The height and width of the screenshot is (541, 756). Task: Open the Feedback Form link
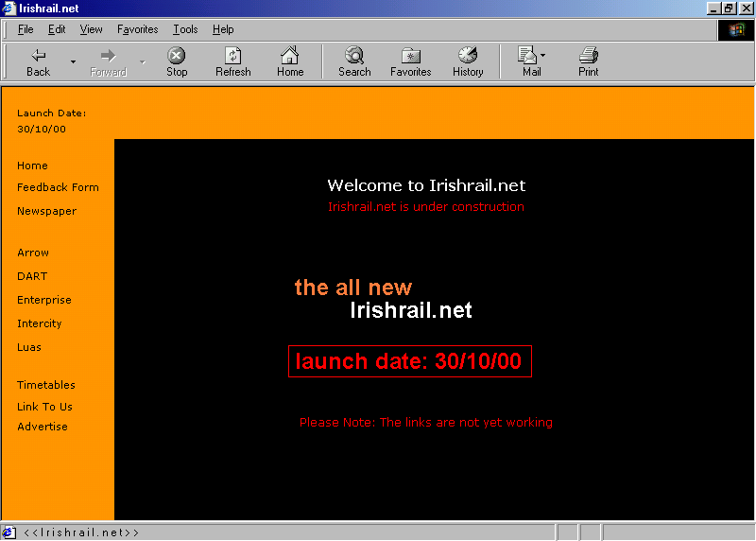(x=58, y=187)
